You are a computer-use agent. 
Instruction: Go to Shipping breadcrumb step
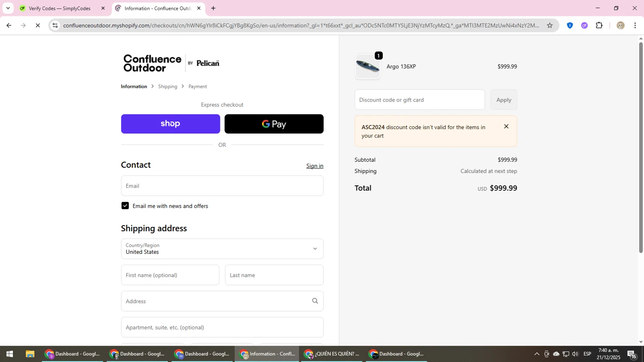pos(167,87)
